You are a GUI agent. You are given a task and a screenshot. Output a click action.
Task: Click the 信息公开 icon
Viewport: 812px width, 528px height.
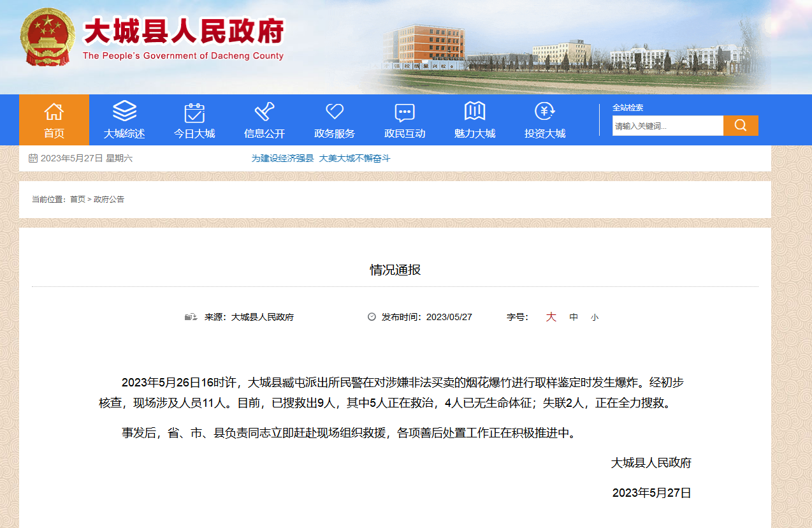tap(265, 112)
